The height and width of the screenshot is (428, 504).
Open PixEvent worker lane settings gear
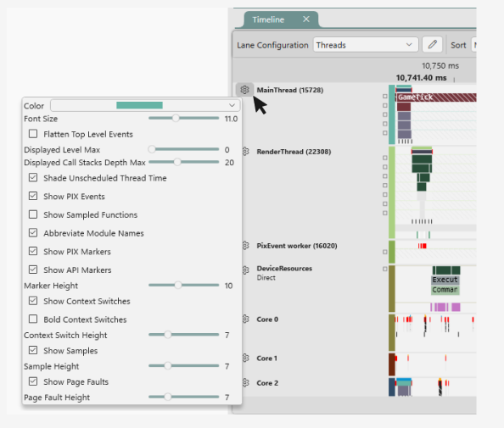pos(245,246)
